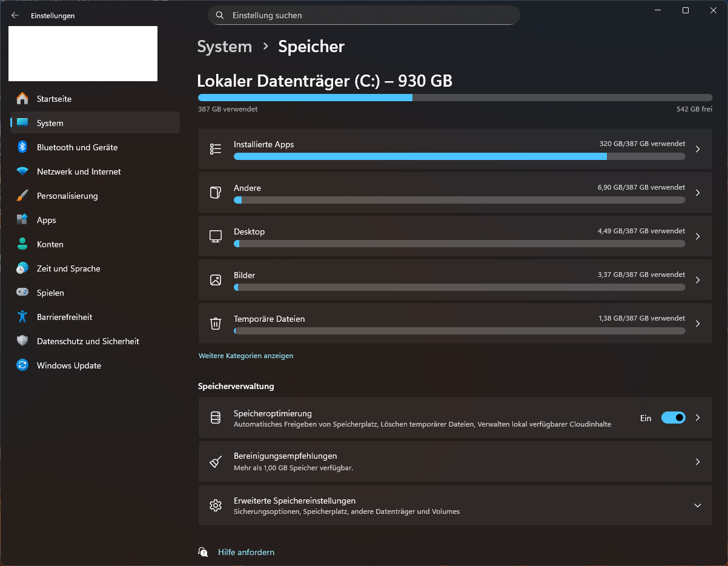The image size is (728, 566).
Task: Go to Personalisierung settings
Action: 95,195
